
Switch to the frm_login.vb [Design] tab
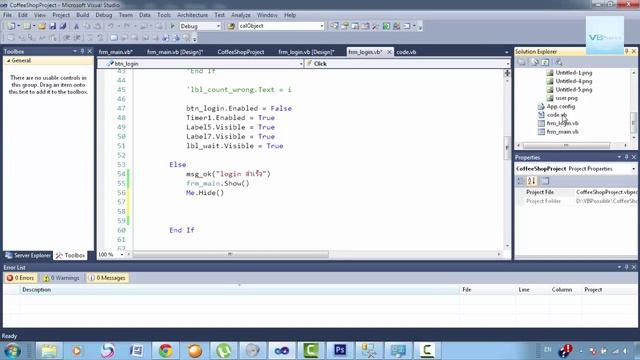(307, 52)
